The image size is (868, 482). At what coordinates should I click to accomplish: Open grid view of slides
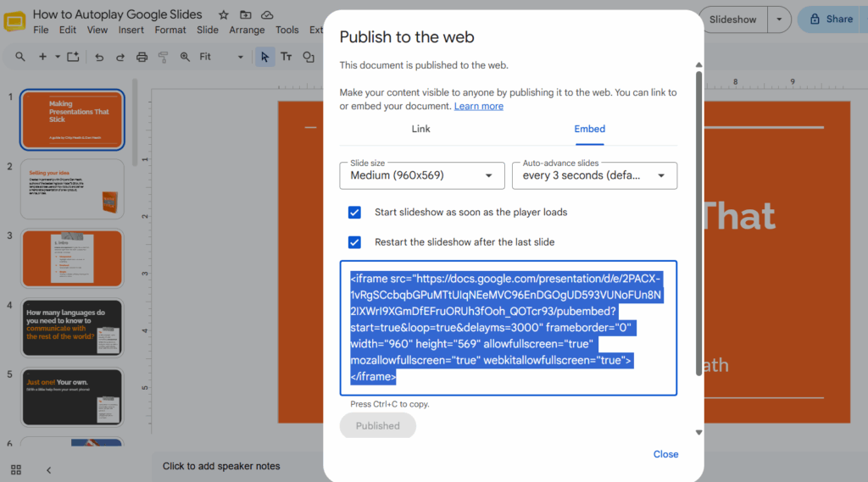coord(16,470)
